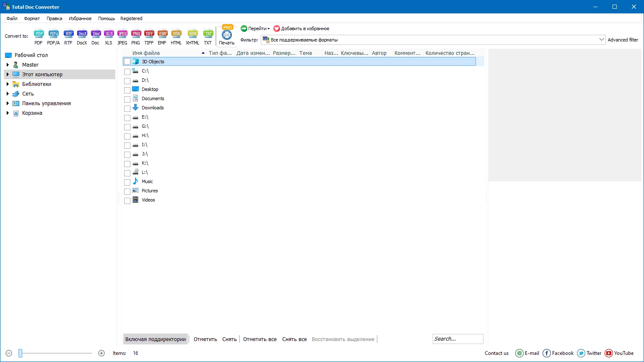The height and width of the screenshot is (362, 644).
Task: Open the E-mail contact link
Action: (x=527, y=353)
